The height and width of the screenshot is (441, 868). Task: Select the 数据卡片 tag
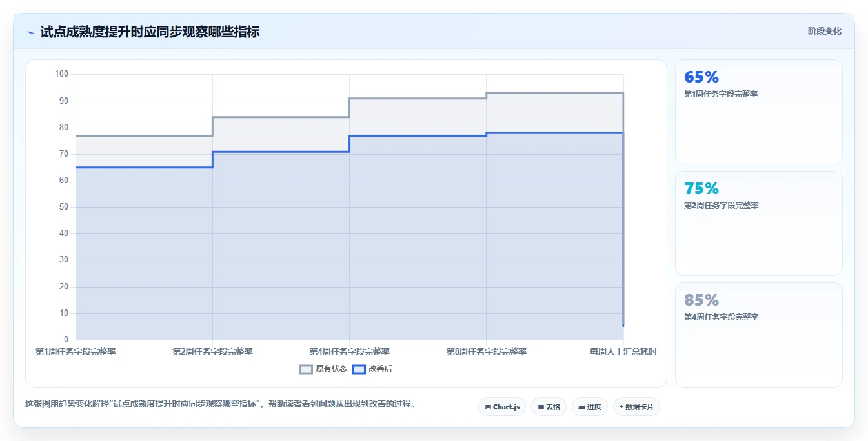pyautogui.click(x=636, y=407)
